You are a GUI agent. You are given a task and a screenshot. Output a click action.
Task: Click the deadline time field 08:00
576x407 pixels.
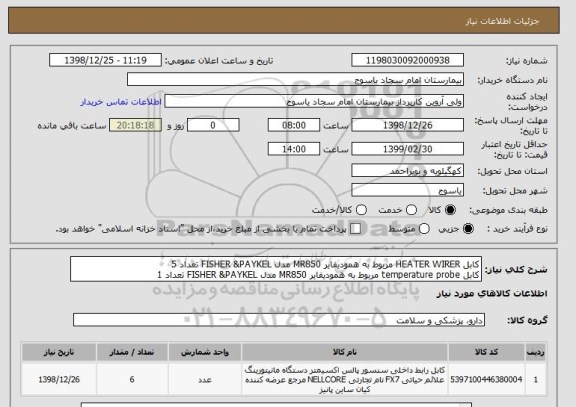(294, 125)
